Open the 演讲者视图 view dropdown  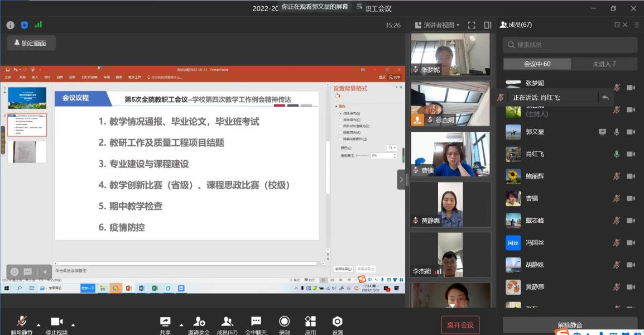[438, 25]
